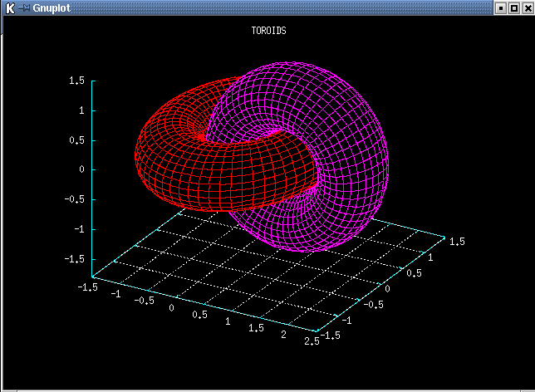Viewport: 535px width, 392px height.
Task: Click the bottom axis label 1.5
Action: click(x=256, y=328)
